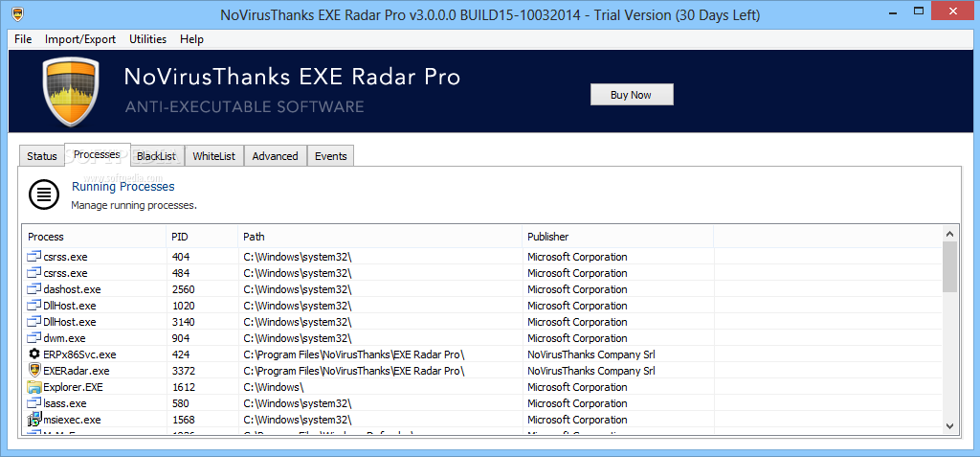This screenshot has height=457, width=980.
Task: Select the dwm.exe process name
Action: tap(64, 338)
